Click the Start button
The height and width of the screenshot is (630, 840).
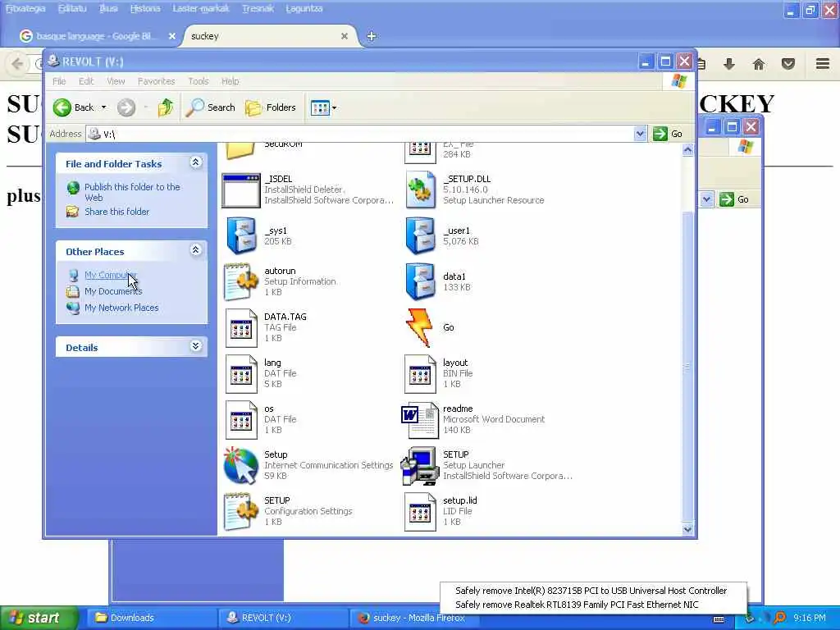[x=39, y=618]
